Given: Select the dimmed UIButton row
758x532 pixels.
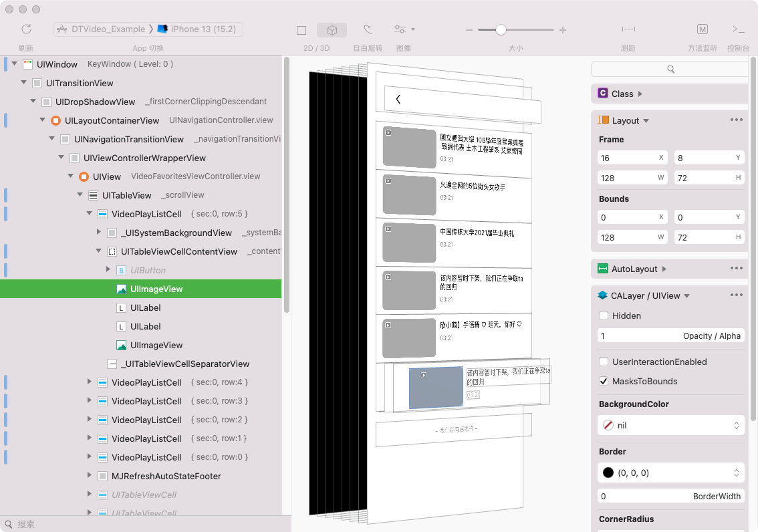Looking at the screenshot, I should (x=140, y=270).
